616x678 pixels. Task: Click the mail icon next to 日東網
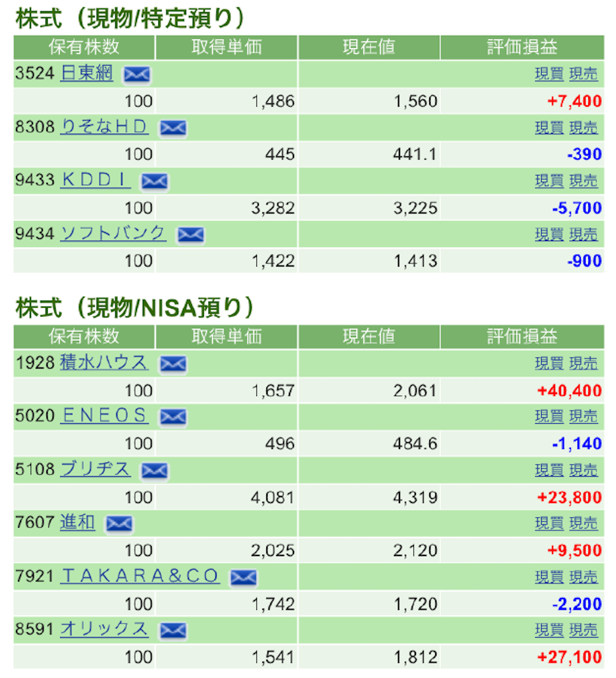136,74
